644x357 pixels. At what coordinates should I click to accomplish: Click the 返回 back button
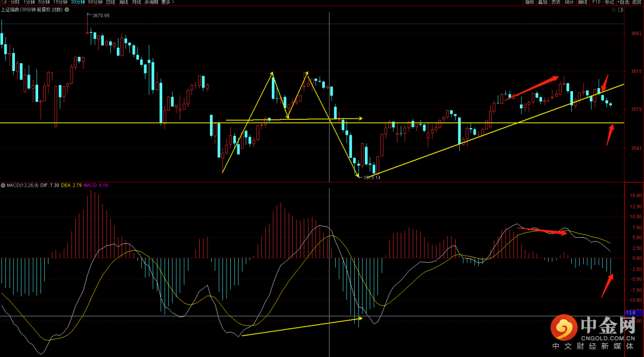[637, 2]
